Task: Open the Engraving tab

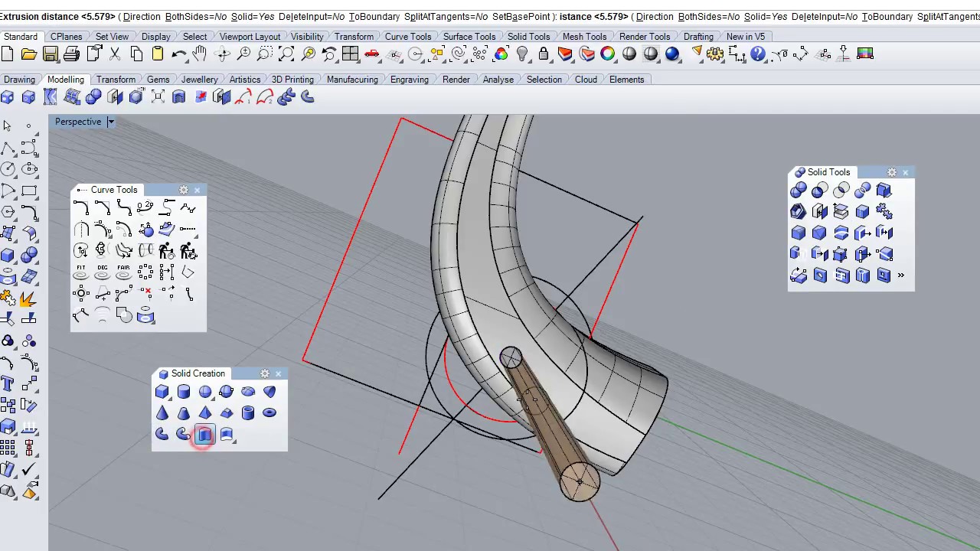Action: pyautogui.click(x=410, y=79)
